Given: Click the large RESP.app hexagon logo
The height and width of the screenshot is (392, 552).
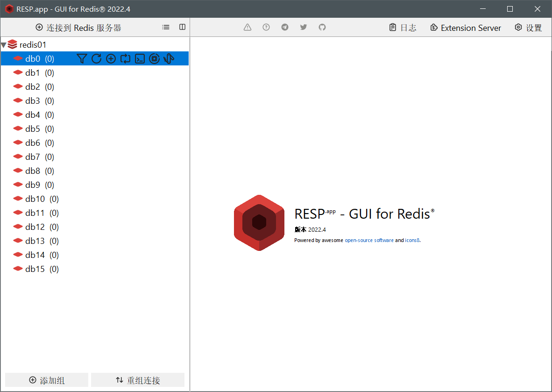Looking at the screenshot, I should 259,222.
